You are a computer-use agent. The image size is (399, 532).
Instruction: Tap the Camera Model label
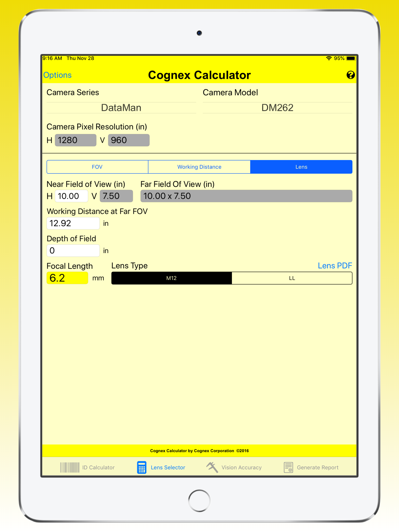230,92
